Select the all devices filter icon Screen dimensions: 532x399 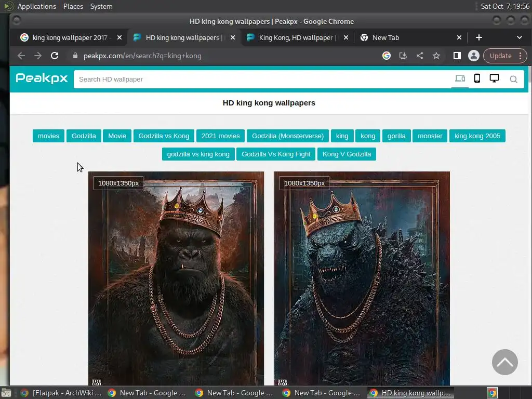460,79
